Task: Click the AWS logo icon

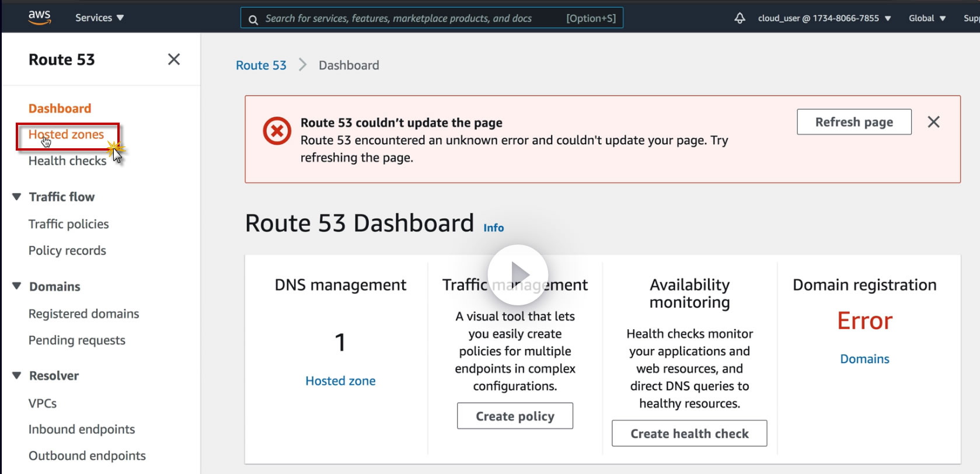Action: (39, 18)
